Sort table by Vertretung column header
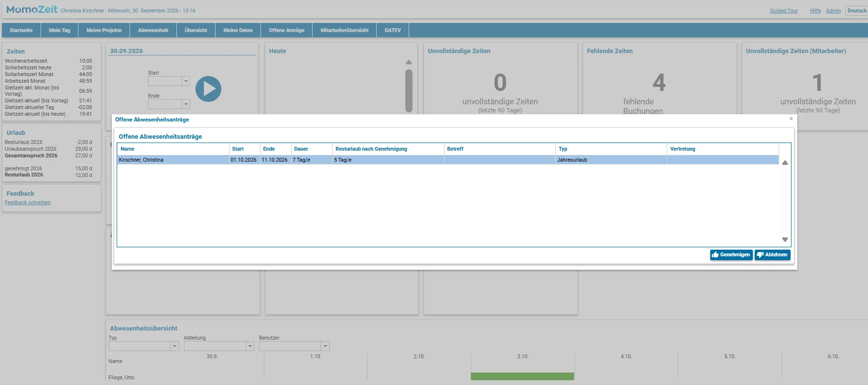Viewport: 868px width, 385px height. coord(723,149)
